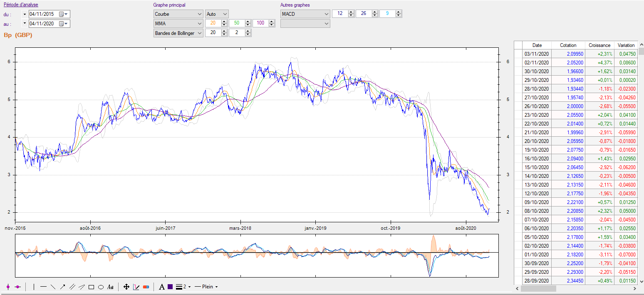
Task: Select the Aa text annotation tool
Action: tap(110, 287)
